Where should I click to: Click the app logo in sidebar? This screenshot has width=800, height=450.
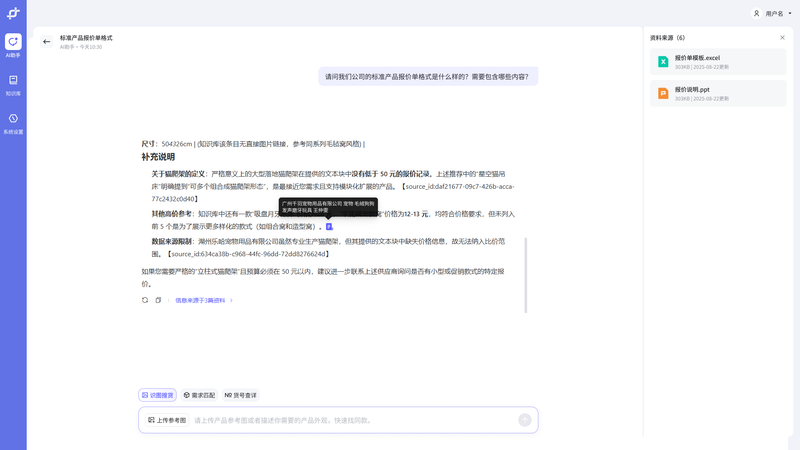[13, 13]
